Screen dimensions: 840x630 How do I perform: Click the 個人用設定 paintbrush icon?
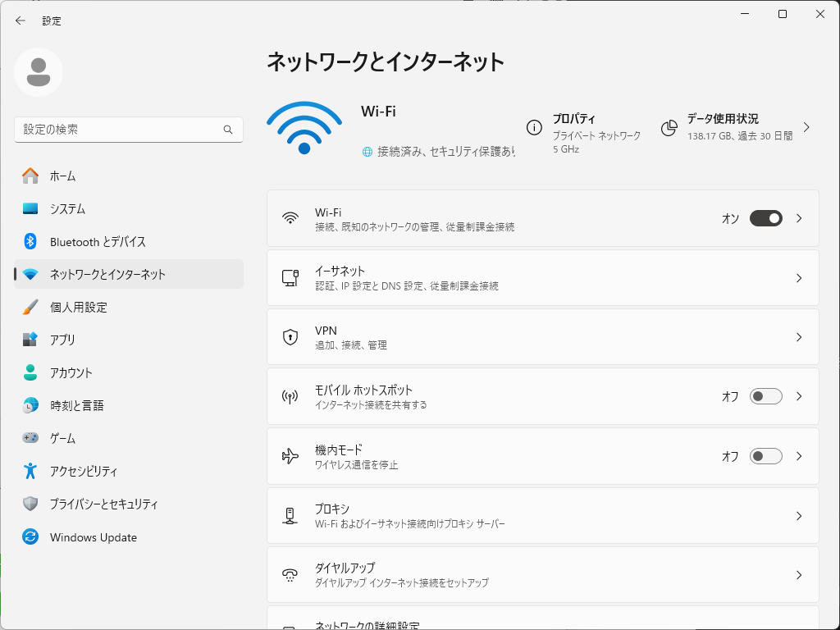[30, 307]
